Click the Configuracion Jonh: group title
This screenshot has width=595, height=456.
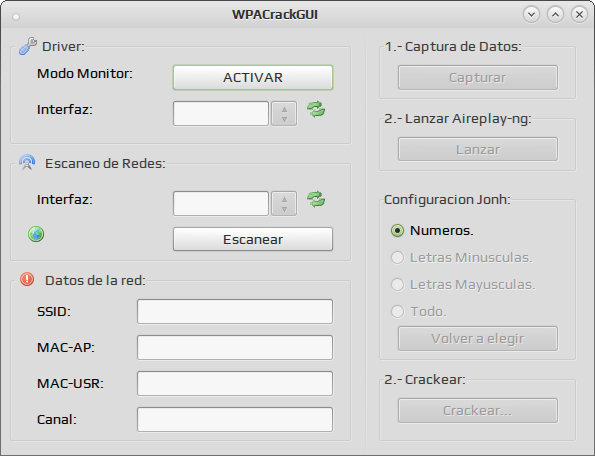tap(447, 199)
